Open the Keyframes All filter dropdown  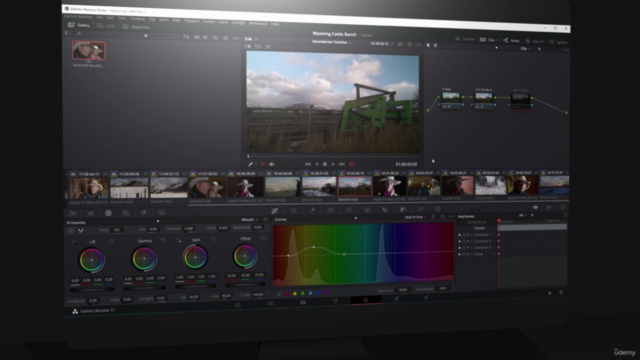point(522,215)
